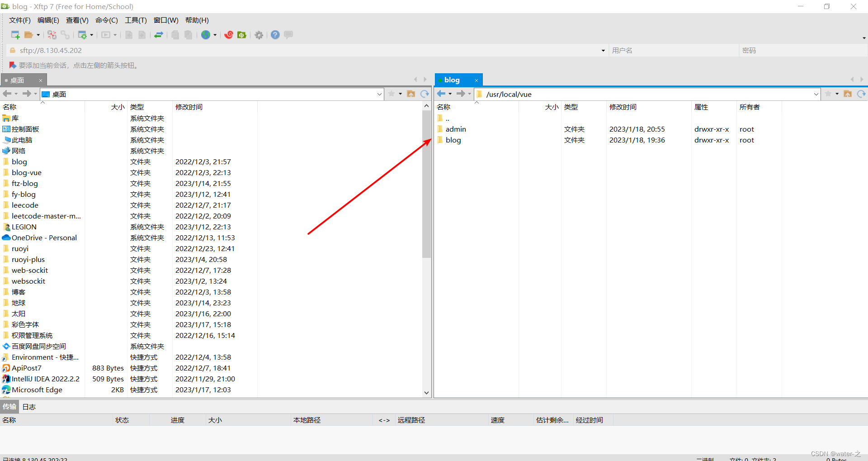Refresh the remote /usr/local/vue pane

click(861, 94)
